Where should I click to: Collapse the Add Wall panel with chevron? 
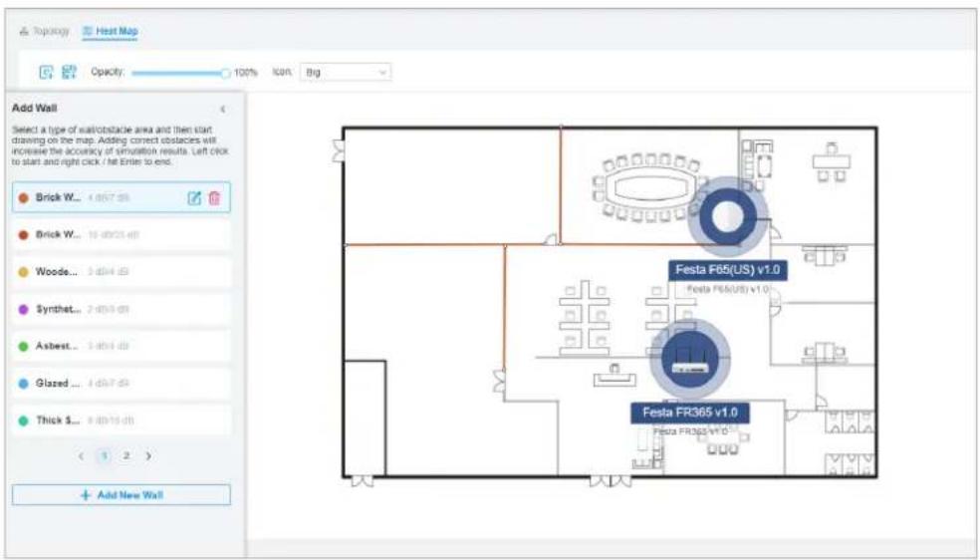(223, 109)
